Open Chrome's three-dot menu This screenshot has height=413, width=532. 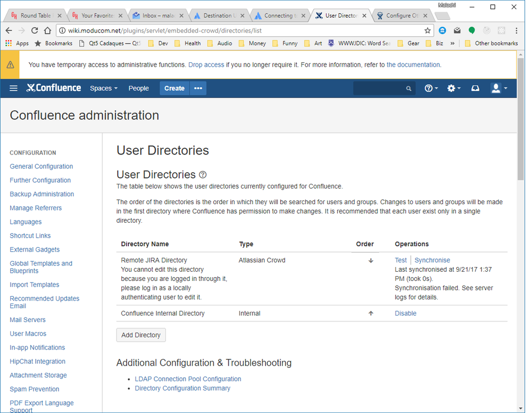(x=517, y=30)
